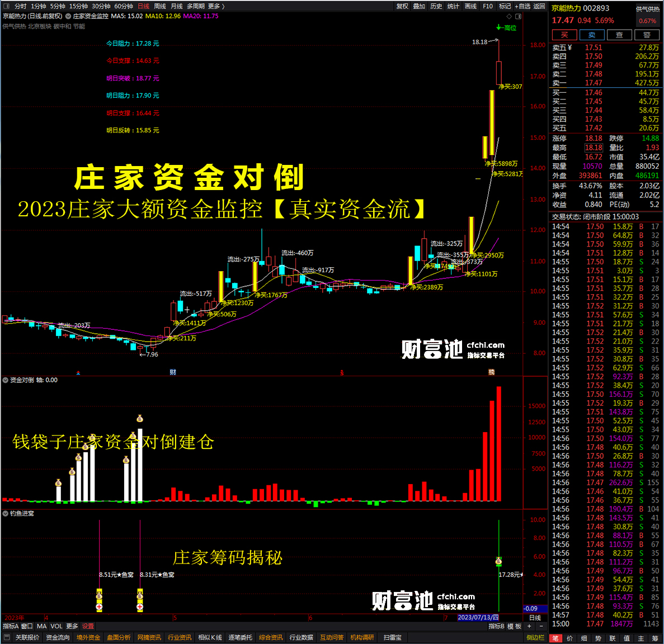This screenshot has width=664, height=644.
Task: Select the 日线 daily period
Action: click(x=144, y=6)
